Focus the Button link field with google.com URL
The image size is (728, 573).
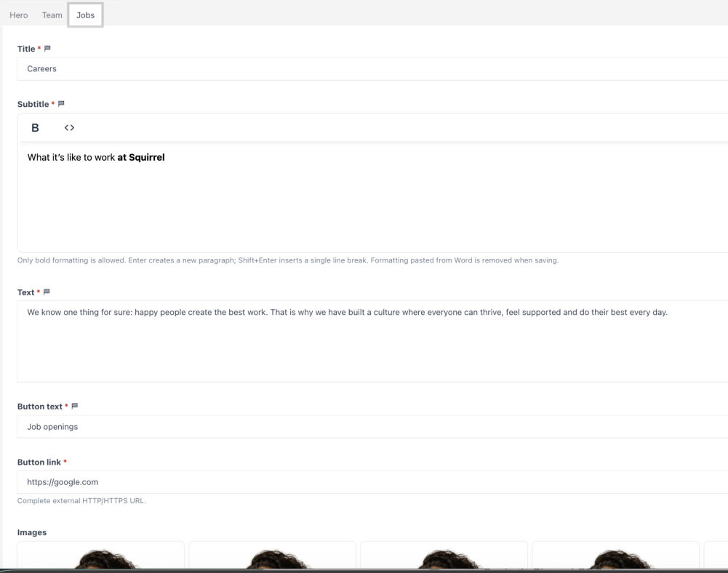pyautogui.click(x=372, y=482)
